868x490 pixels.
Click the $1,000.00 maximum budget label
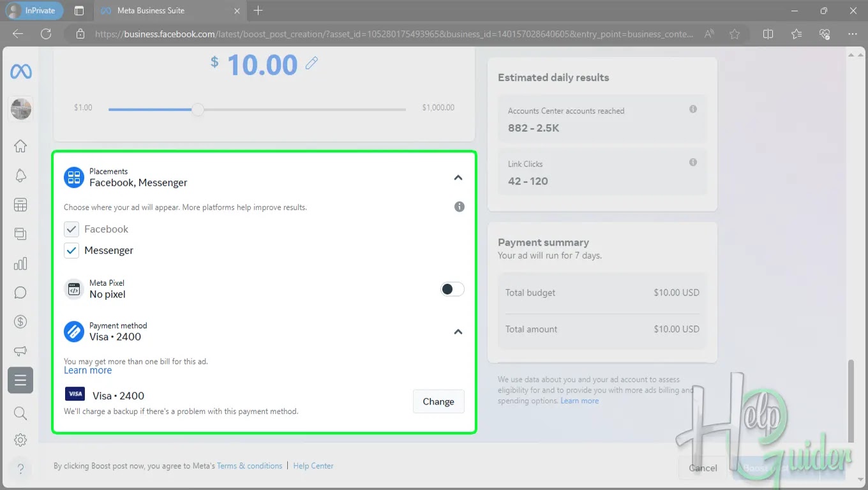pyautogui.click(x=438, y=108)
